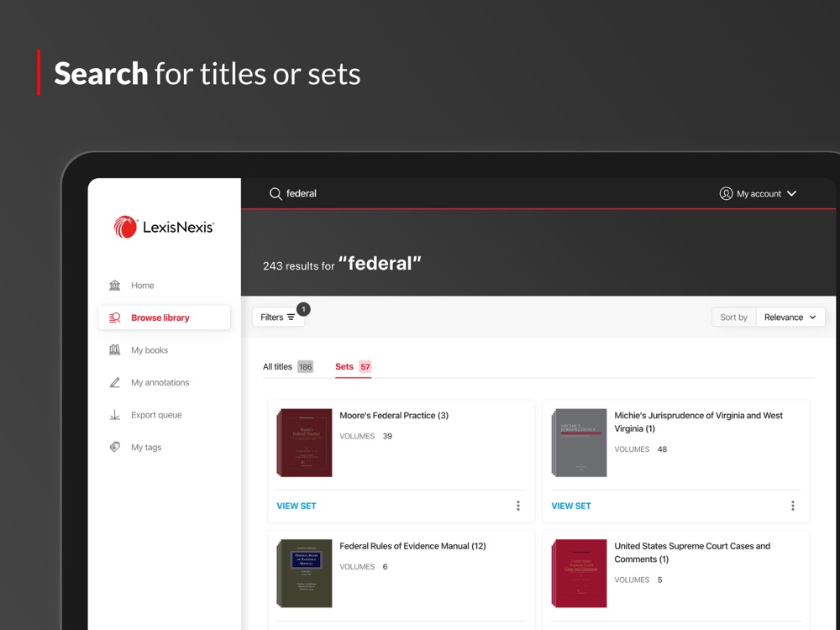Switch to the All titles tab
The image size is (840, 630).
click(277, 367)
